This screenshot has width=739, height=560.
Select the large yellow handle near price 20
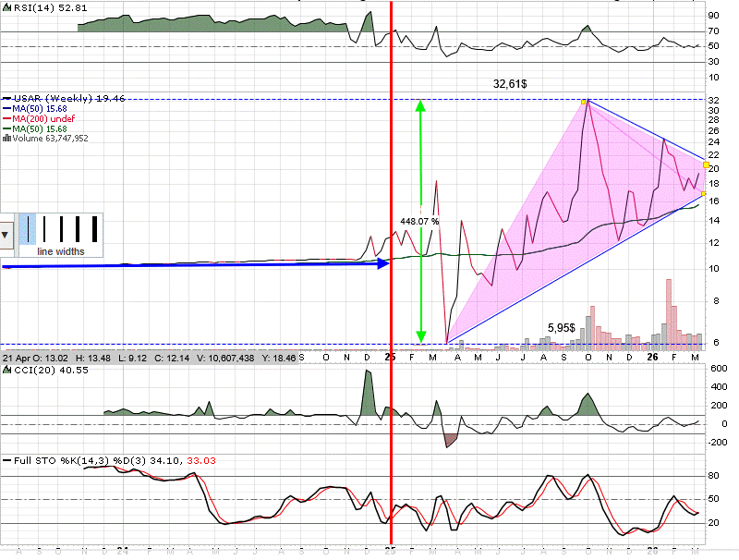pyautogui.click(x=707, y=165)
